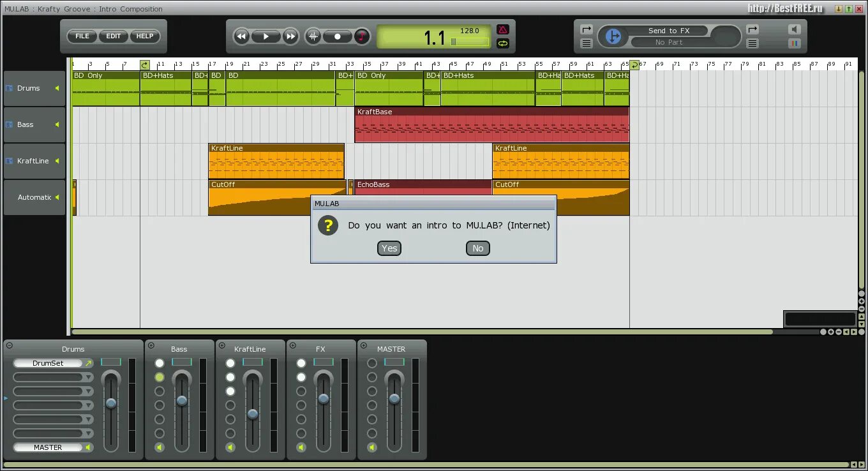Viewport: 868px width, 471px height.
Task: Mute the Bass track speaker icon
Action: (57, 124)
